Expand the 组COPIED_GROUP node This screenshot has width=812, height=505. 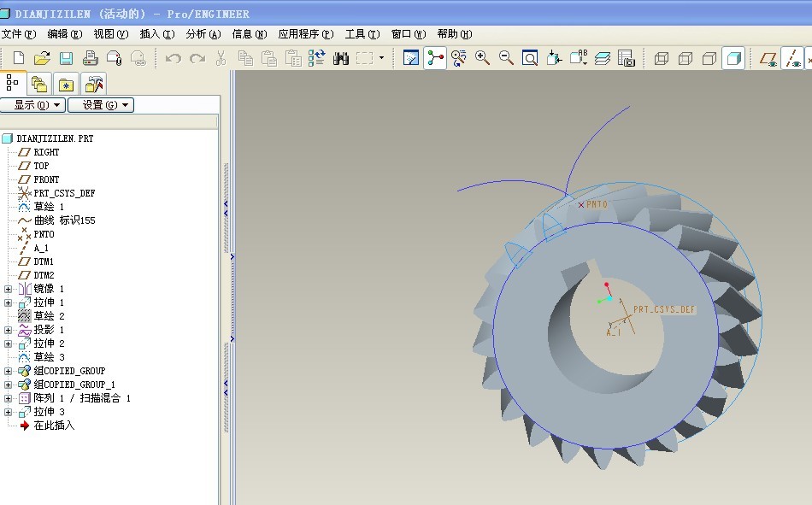[x=8, y=371]
